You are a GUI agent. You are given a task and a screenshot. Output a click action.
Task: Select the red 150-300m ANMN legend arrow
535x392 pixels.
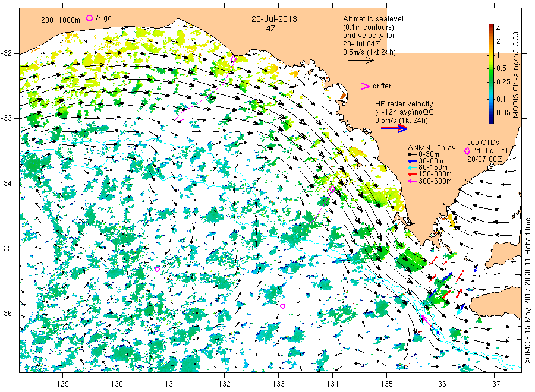click(412, 175)
